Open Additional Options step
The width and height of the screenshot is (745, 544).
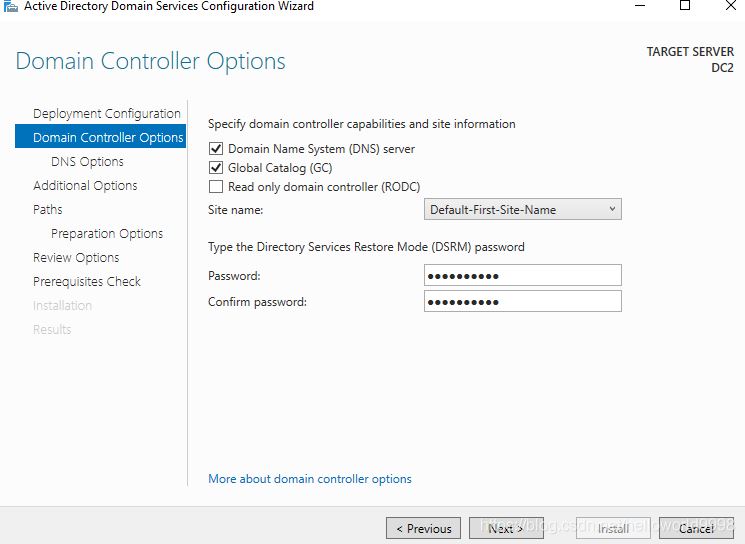[85, 185]
